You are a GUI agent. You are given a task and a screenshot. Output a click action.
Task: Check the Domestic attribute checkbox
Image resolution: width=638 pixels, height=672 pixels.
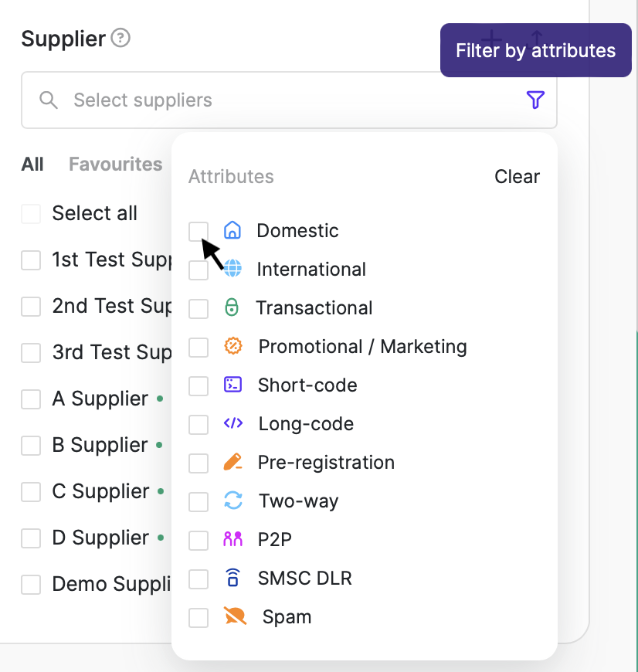tap(199, 231)
